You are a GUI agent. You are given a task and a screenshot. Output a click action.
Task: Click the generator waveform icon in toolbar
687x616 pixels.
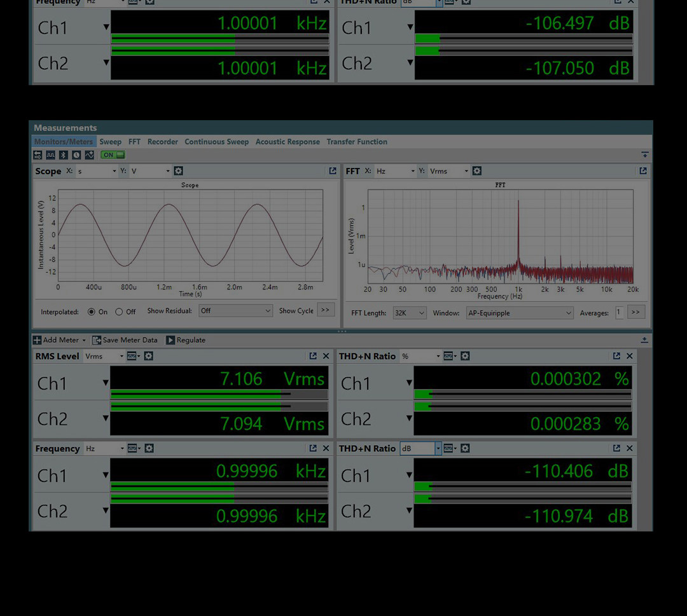[51, 155]
